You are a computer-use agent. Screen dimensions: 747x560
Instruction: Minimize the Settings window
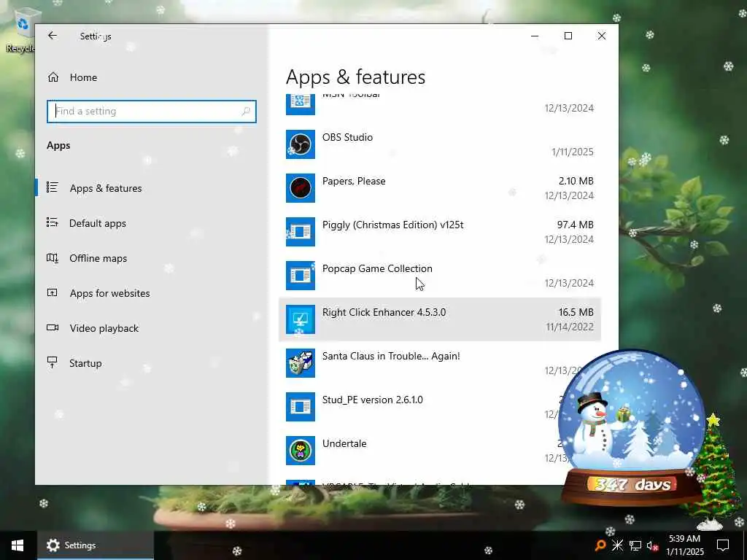coord(535,36)
